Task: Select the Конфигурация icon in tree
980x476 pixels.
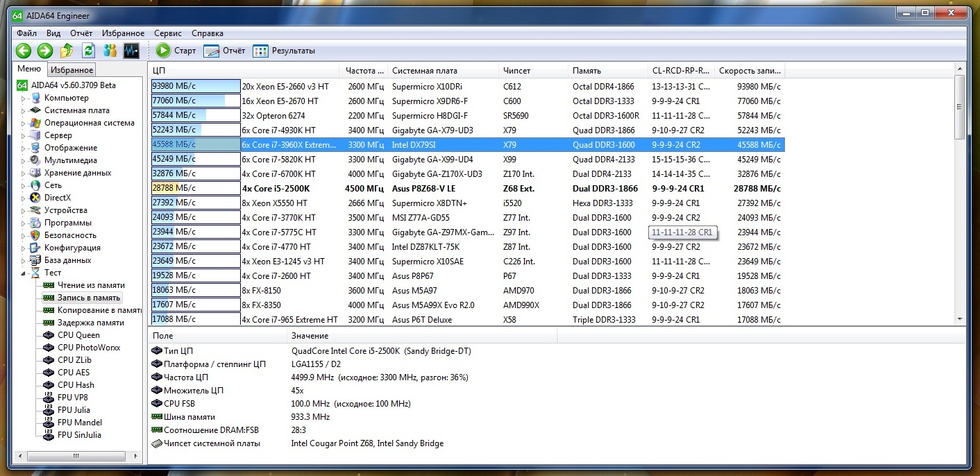Action: point(35,248)
